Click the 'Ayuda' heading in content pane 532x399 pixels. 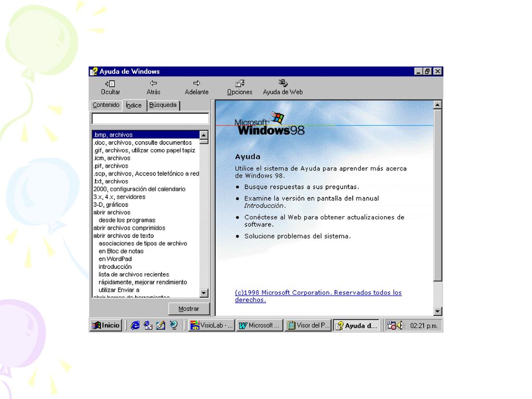[248, 157]
